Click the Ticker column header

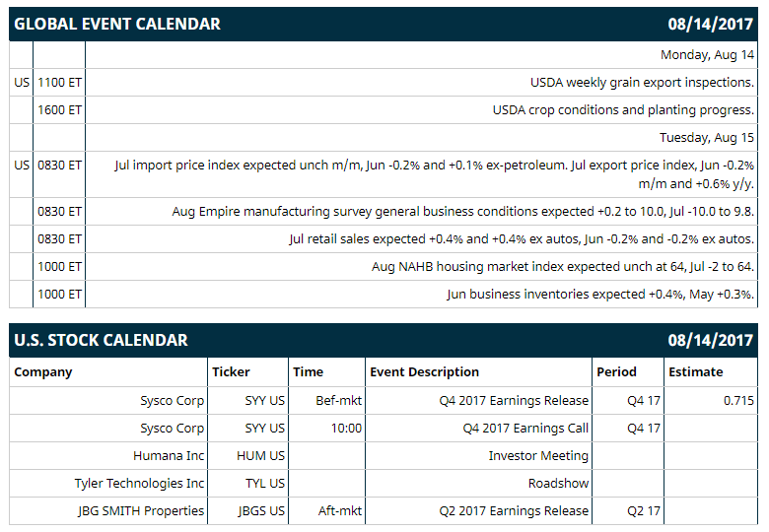[231, 372]
